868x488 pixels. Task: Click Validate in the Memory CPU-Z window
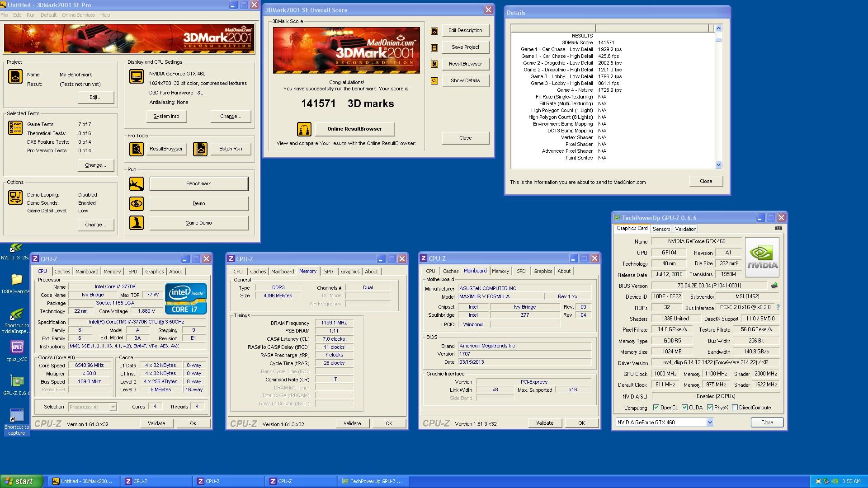click(352, 424)
